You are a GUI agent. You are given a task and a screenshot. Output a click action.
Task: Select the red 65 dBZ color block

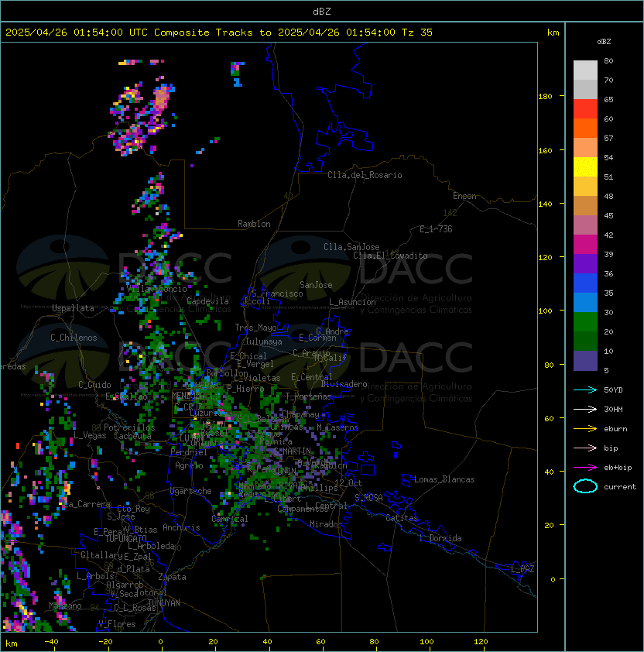point(585,109)
